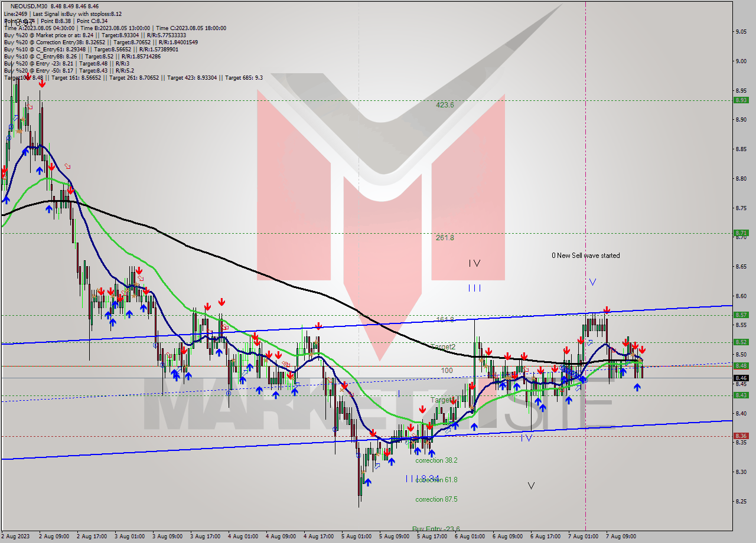The image size is (756, 543).
Task: Select the black 'V' wave label near 8.28
Action: pos(531,486)
